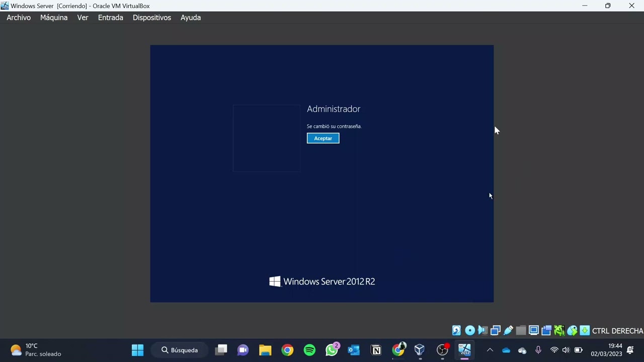644x362 pixels.
Task: Open the Archivo menu
Action: tap(19, 18)
